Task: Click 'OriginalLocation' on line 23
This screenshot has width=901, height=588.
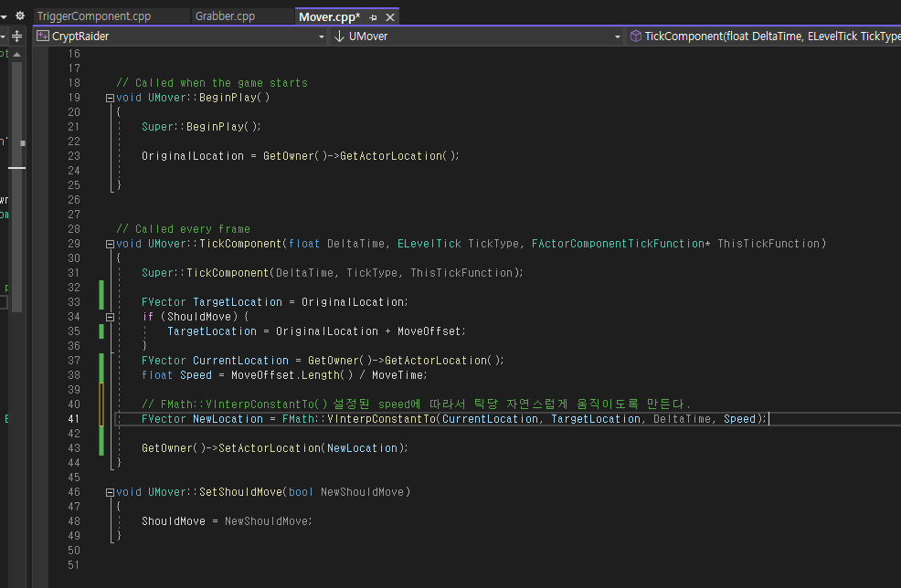Action: 193,155
